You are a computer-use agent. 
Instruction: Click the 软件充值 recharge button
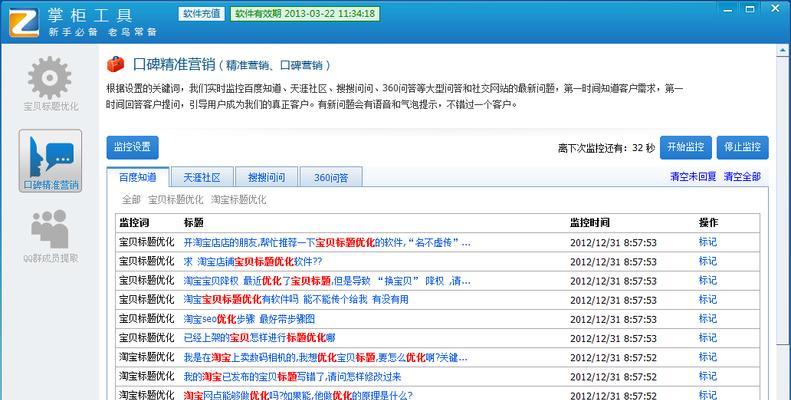click(x=202, y=14)
